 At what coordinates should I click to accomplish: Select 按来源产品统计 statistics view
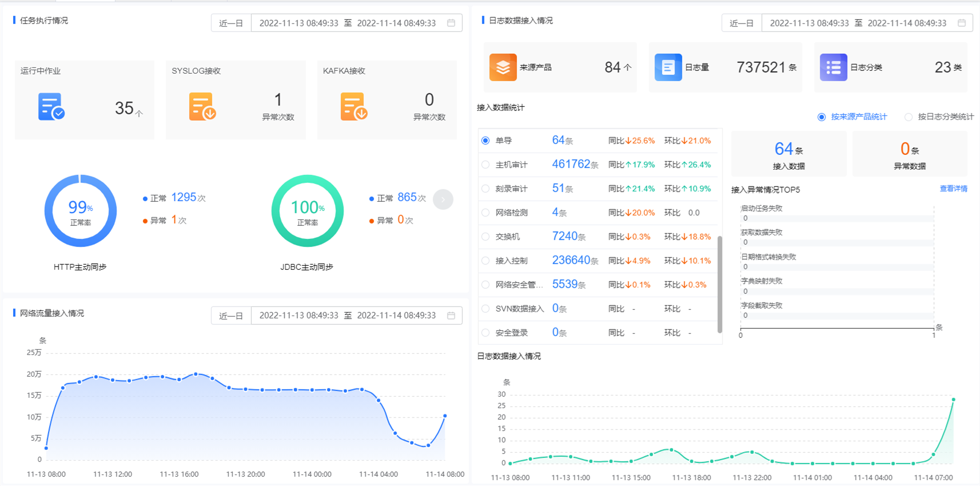[822, 117]
